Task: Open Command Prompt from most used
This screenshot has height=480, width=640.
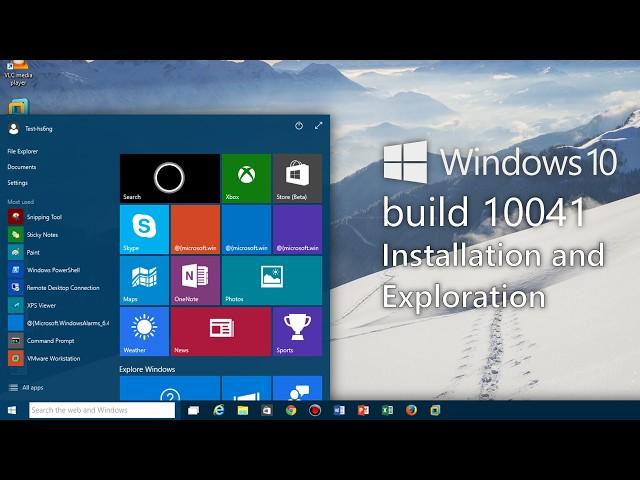Action: 41,340
